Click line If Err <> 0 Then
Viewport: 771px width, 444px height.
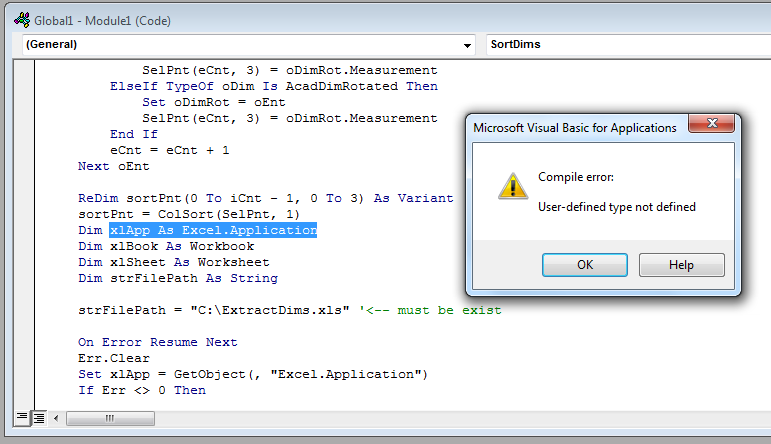point(142,390)
